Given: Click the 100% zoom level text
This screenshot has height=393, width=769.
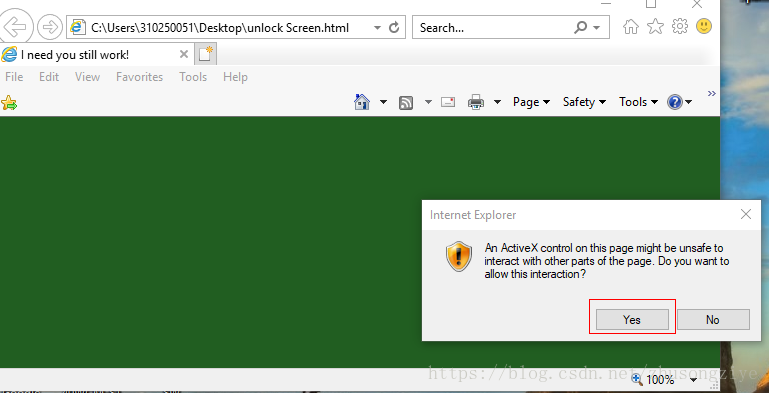Looking at the screenshot, I should tap(660, 379).
